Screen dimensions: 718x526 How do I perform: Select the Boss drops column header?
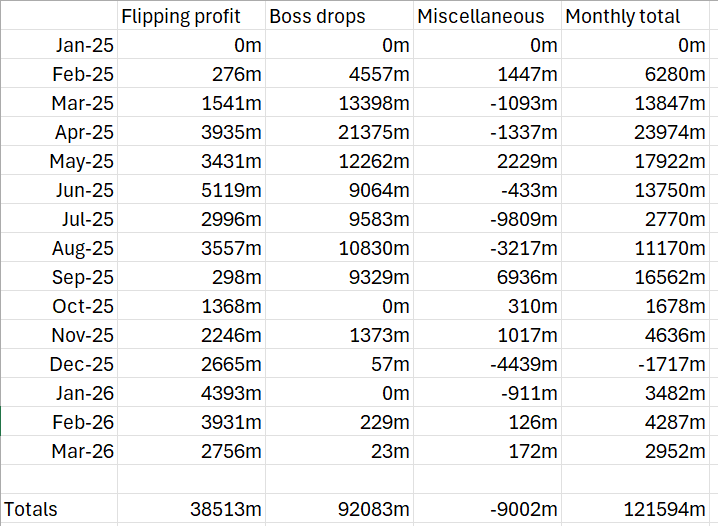[339, 16]
